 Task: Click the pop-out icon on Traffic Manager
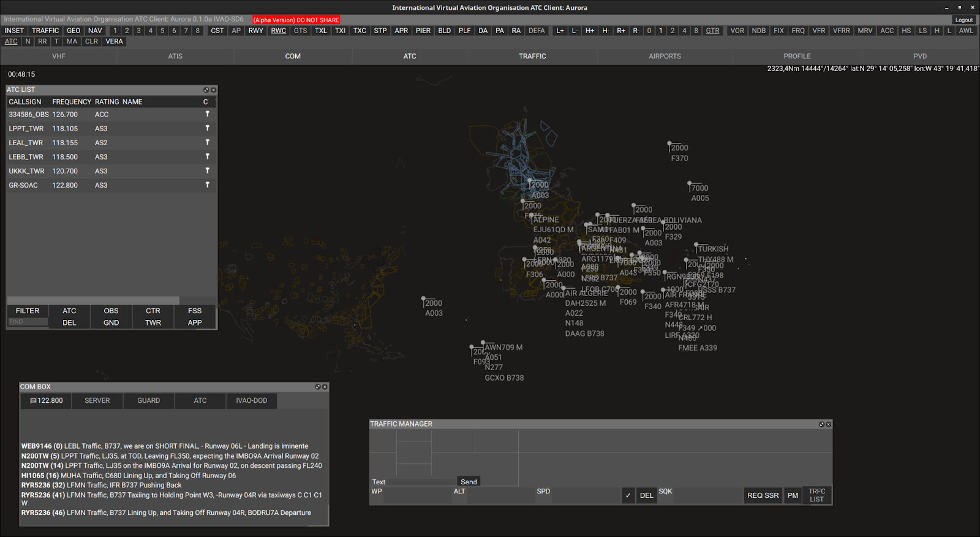(x=821, y=424)
